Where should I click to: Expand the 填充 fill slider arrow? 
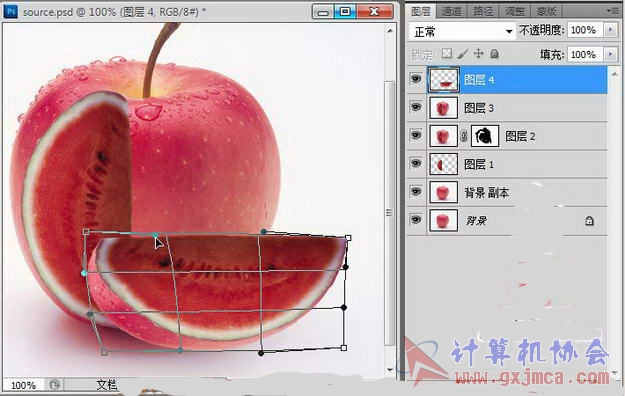pos(611,54)
